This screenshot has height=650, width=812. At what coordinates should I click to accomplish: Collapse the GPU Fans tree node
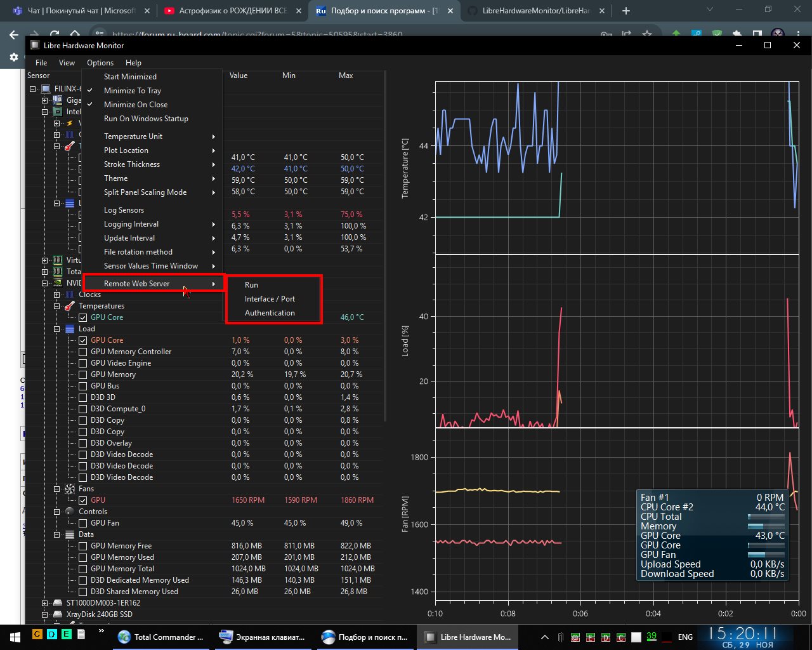pos(56,489)
